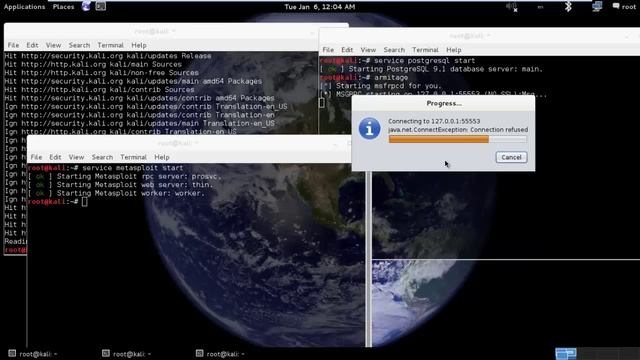Open the Places menu

(x=63, y=7)
